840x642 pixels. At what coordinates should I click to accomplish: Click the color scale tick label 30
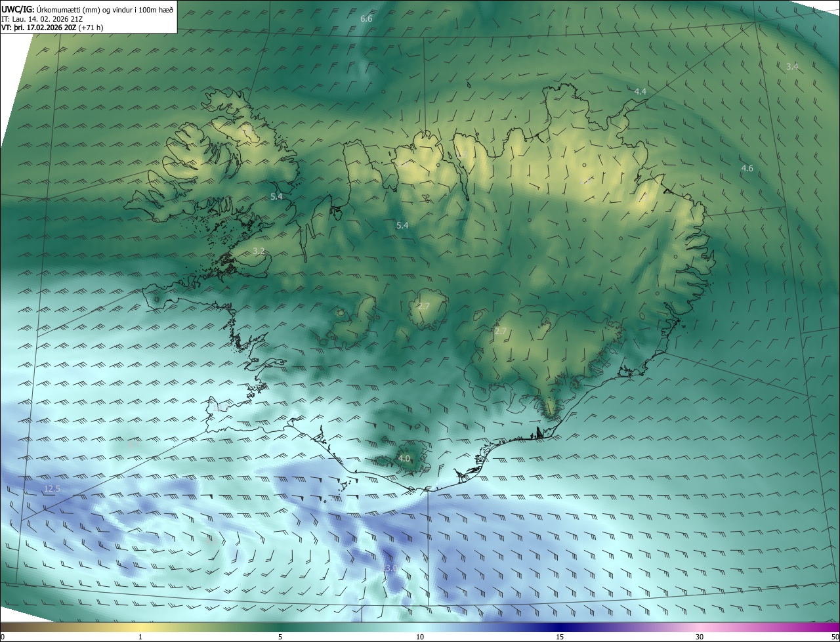tap(700, 637)
